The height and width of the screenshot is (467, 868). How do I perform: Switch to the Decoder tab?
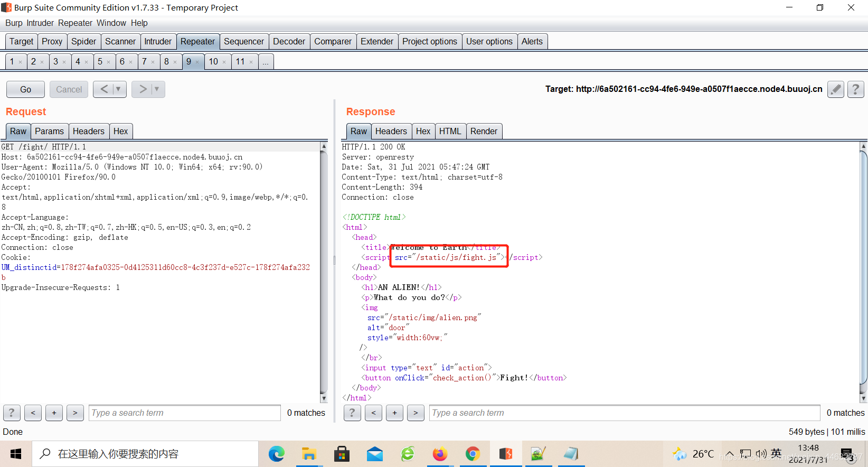tap(289, 41)
